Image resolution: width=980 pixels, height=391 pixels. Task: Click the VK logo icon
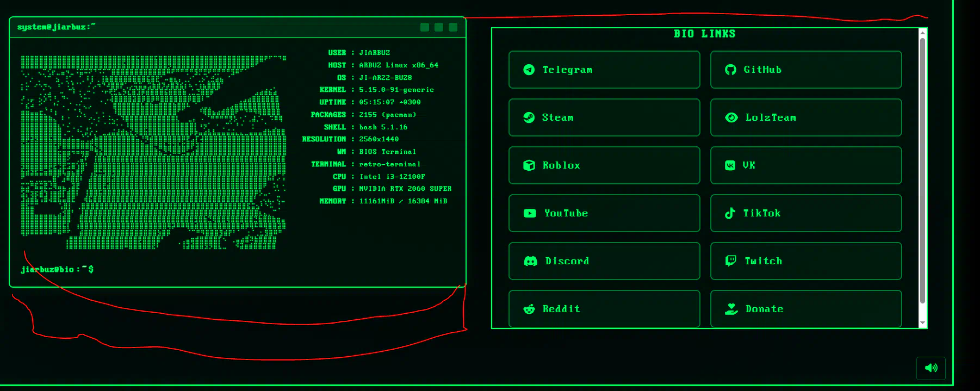730,165
